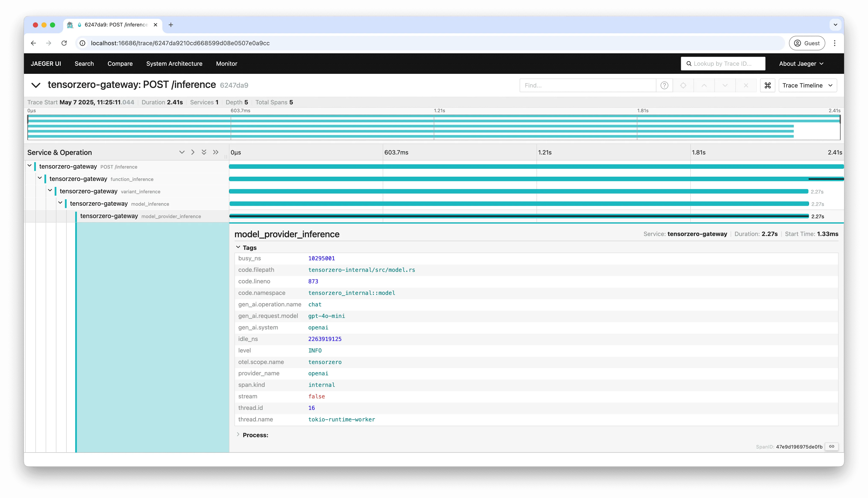The image size is (868, 498).
Task: Click the Guest profile button
Action: (x=807, y=43)
